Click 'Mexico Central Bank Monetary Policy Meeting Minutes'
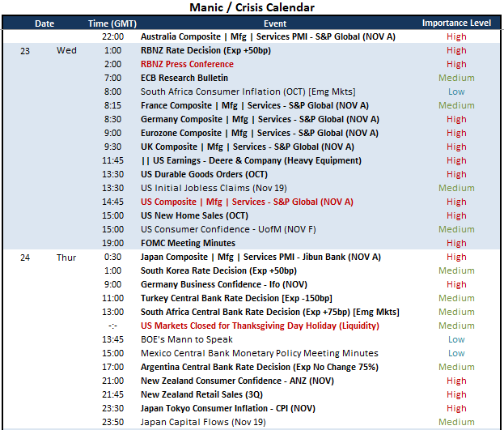 click(x=260, y=353)
